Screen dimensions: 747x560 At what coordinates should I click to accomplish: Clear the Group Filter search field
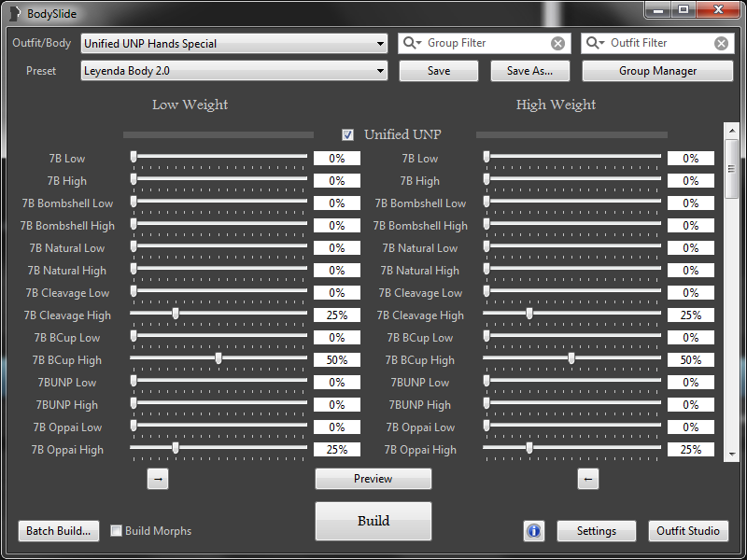pos(557,43)
